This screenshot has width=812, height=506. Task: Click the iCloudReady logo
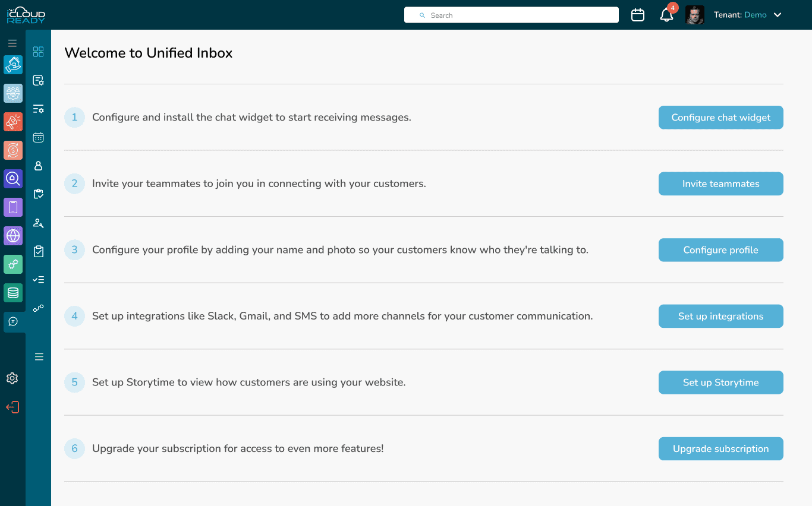pos(26,15)
